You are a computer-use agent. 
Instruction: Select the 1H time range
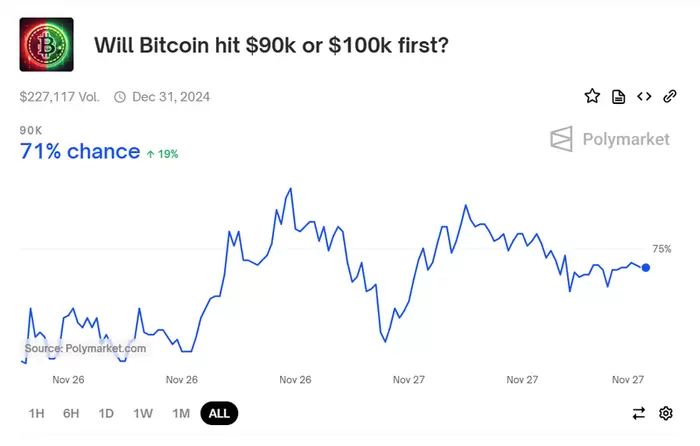click(36, 413)
